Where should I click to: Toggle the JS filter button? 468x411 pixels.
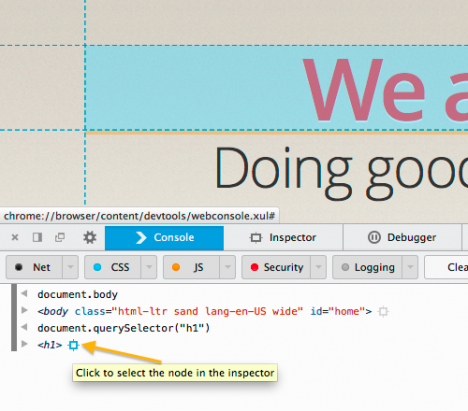click(x=191, y=267)
